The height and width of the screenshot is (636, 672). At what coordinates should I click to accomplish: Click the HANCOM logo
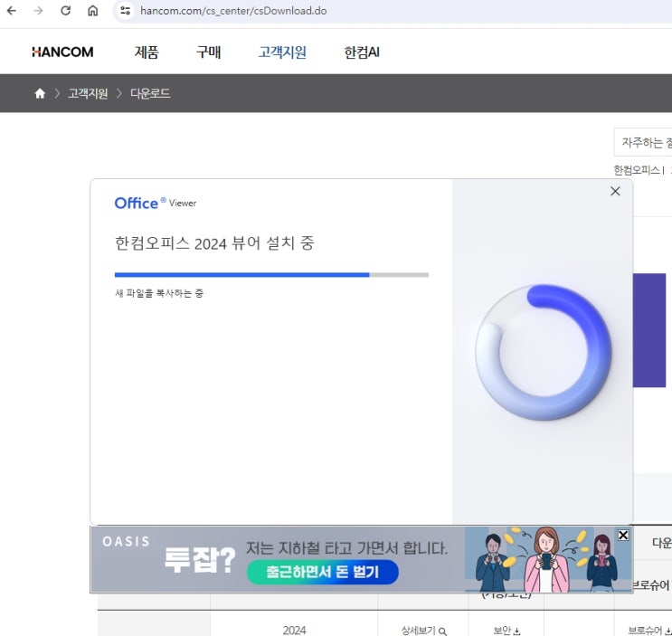(62, 52)
